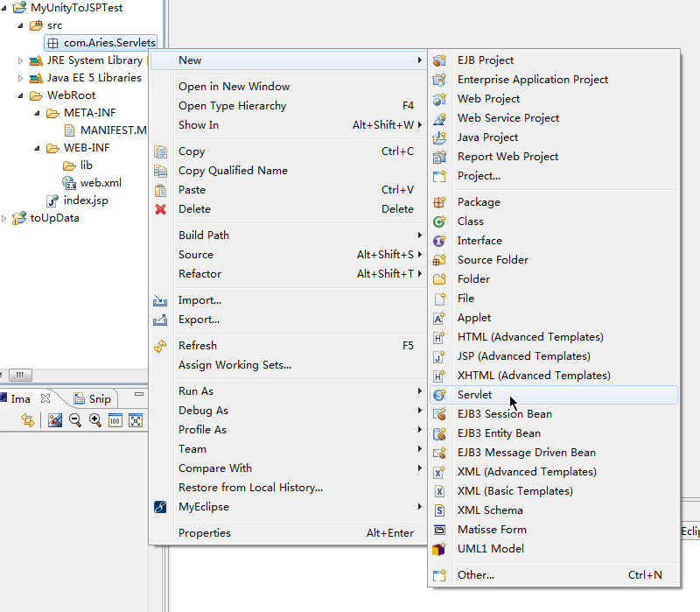Click the UML1 Model icon
Viewport: 700px width, 612px height.
[x=439, y=549]
